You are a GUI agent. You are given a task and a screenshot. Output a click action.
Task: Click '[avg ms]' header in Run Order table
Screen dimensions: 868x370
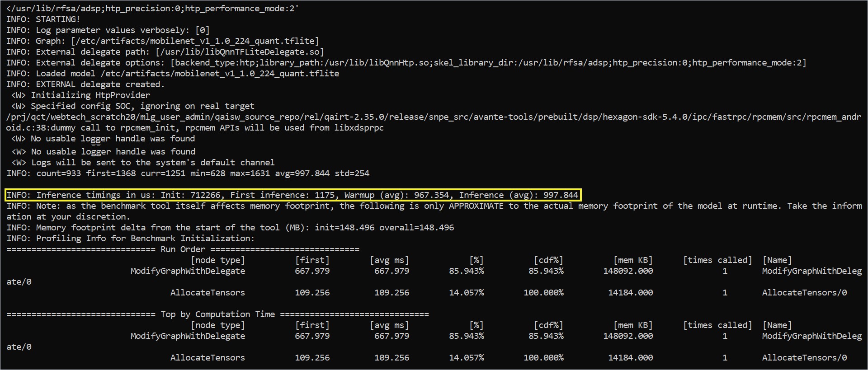(389, 260)
